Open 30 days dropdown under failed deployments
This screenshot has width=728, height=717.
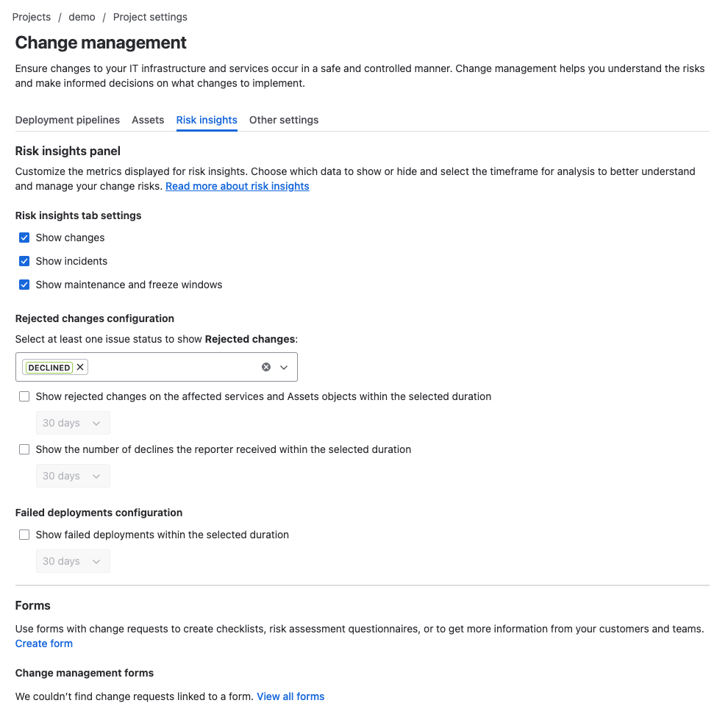click(73, 561)
